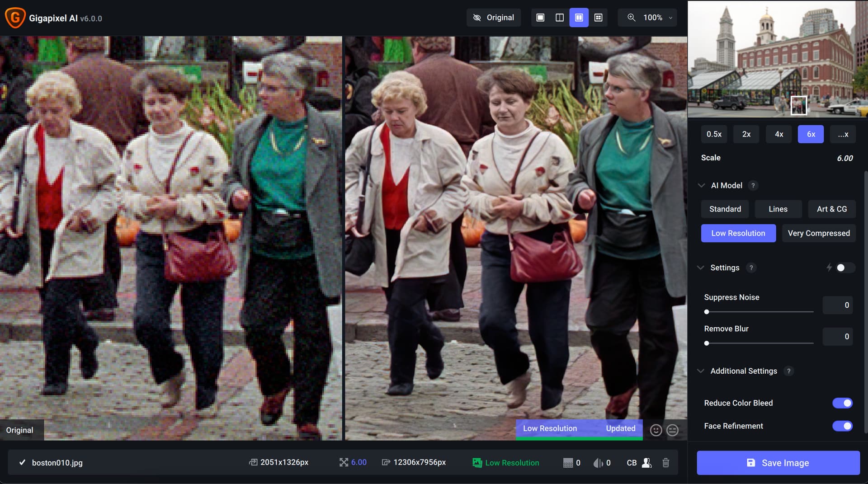Enable the auto settings lightning toggle

[844, 268]
